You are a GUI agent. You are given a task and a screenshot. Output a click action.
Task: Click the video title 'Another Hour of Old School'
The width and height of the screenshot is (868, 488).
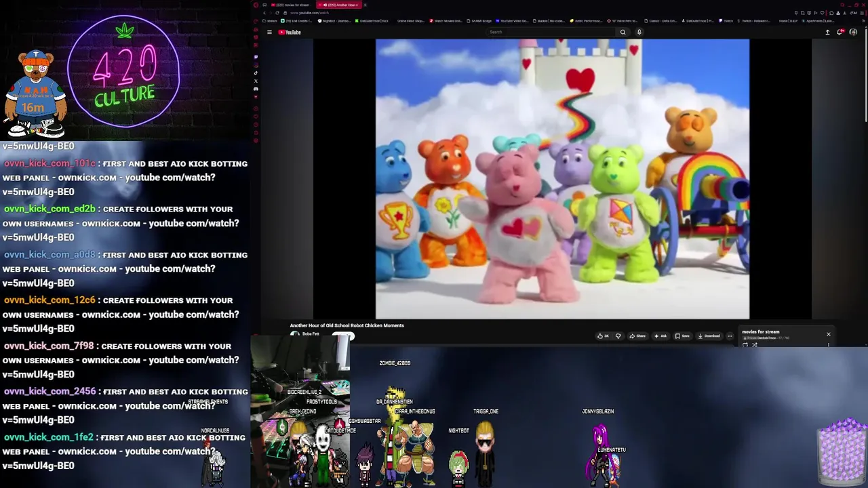tap(347, 325)
